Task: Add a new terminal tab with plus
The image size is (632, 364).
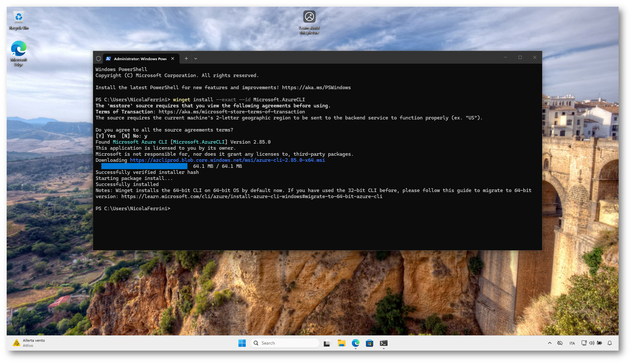Action: (186, 59)
